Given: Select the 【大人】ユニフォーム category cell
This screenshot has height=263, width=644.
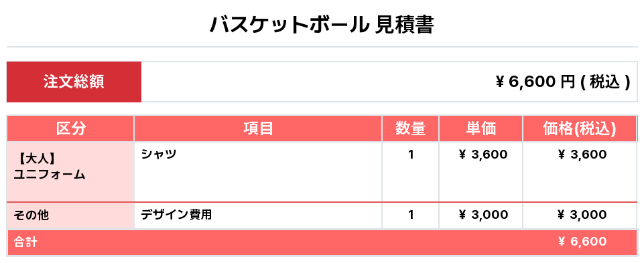Looking at the screenshot, I should tap(70, 172).
